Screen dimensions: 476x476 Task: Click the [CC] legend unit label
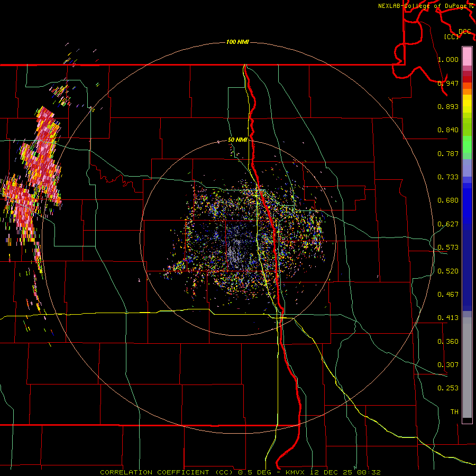[x=452, y=36]
